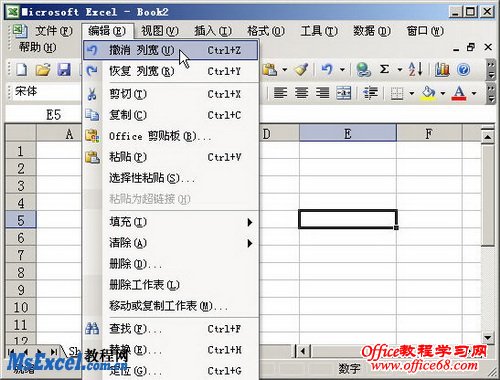Viewport: 500px width, 380px height.
Task: Apply the yellow Fill Color bucket
Action: [x=429, y=93]
